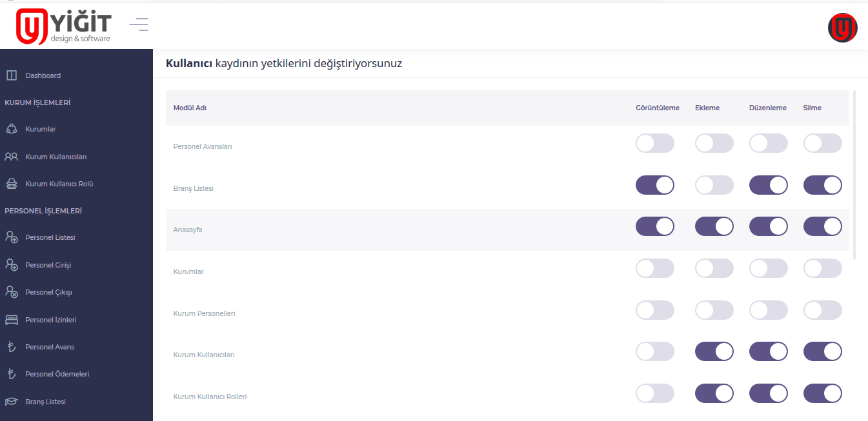
Task: Enable Ekleme toggle for Branş Listesi
Action: (714, 185)
